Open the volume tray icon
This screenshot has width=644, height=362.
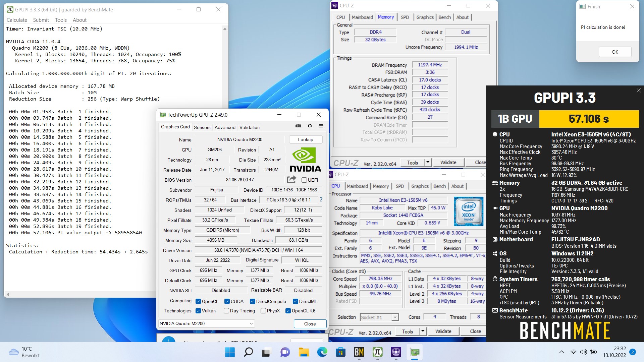[584, 352]
